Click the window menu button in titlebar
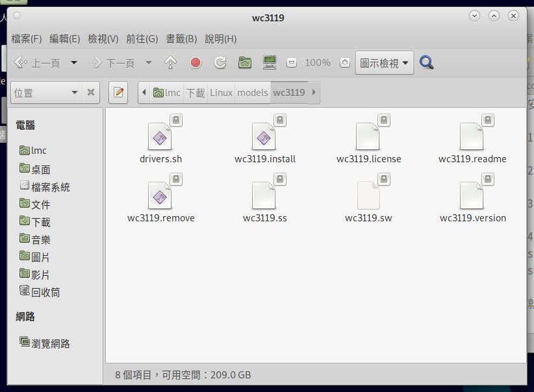 pyautogui.click(x=17, y=16)
